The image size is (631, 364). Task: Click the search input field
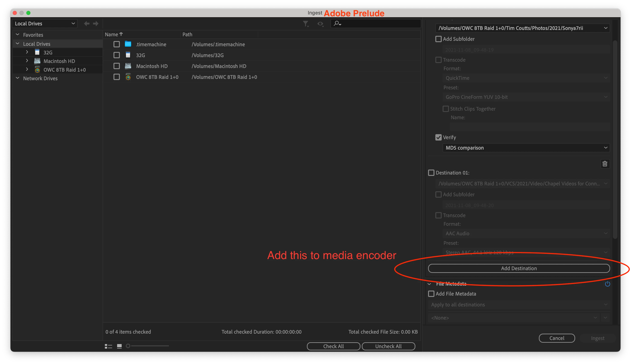(x=380, y=24)
